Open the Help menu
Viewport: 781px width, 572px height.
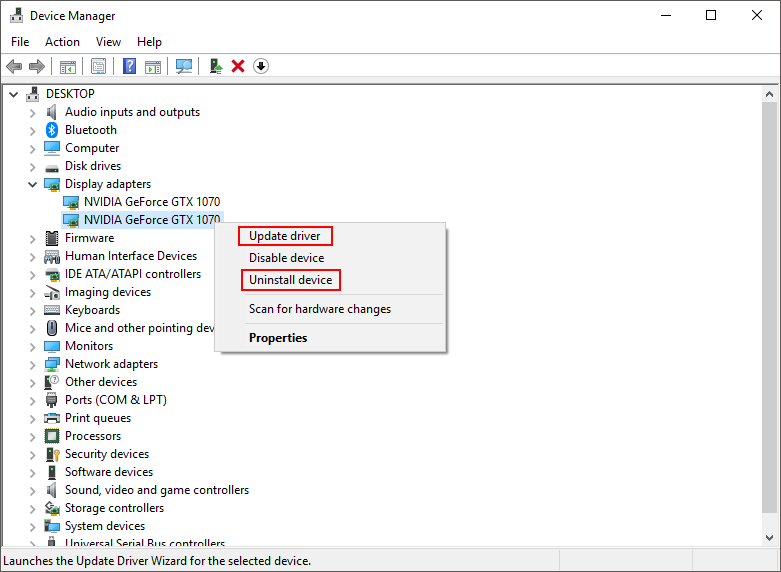[149, 42]
